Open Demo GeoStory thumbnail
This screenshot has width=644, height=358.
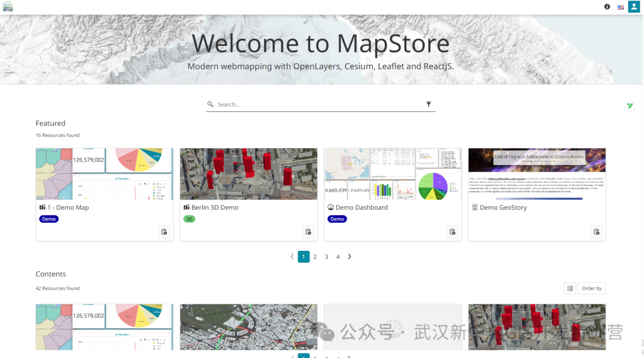click(537, 174)
